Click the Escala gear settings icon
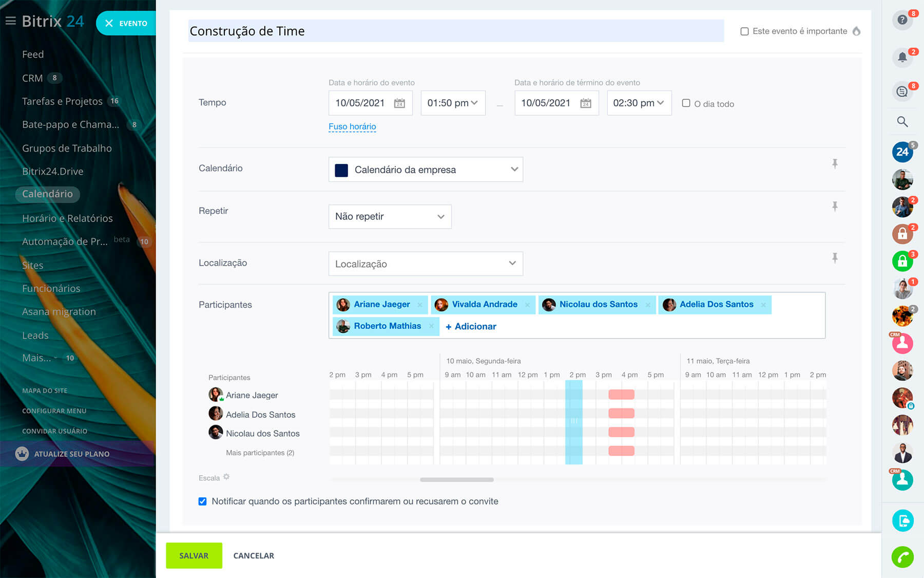924x578 pixels. 226,477
